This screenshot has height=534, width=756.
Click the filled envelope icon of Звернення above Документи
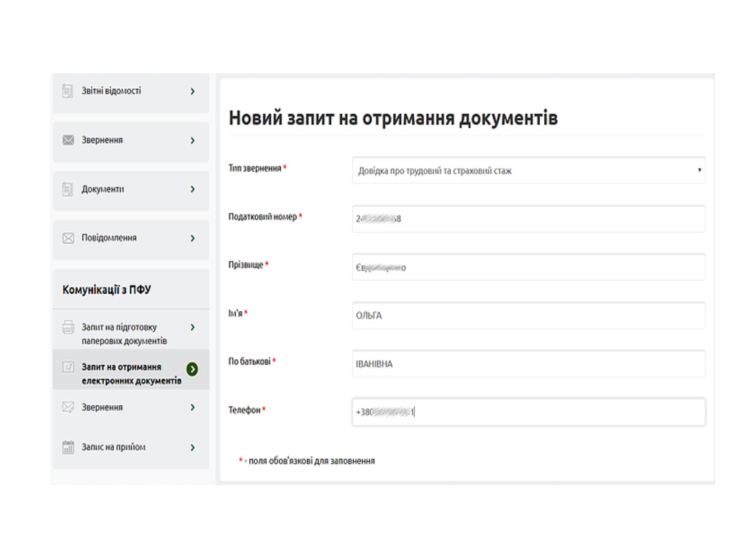[x=68, y=140]
